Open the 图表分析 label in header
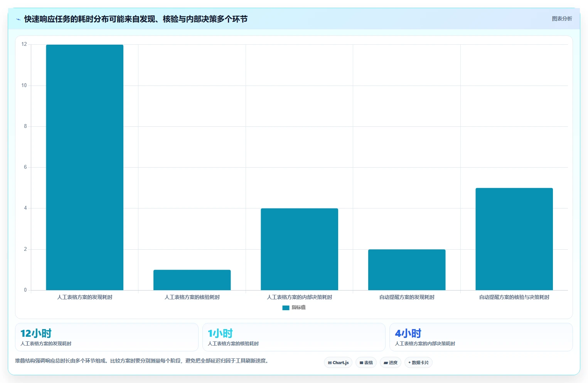The height and width of the screenshot is (383, 588). point(562,18)
